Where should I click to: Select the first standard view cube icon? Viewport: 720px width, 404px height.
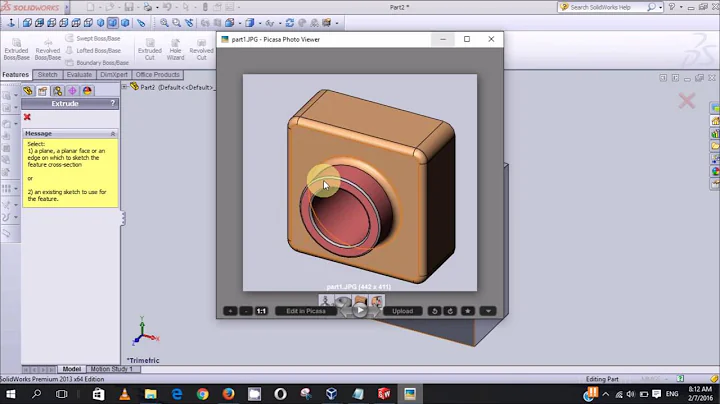pos(27,22)
